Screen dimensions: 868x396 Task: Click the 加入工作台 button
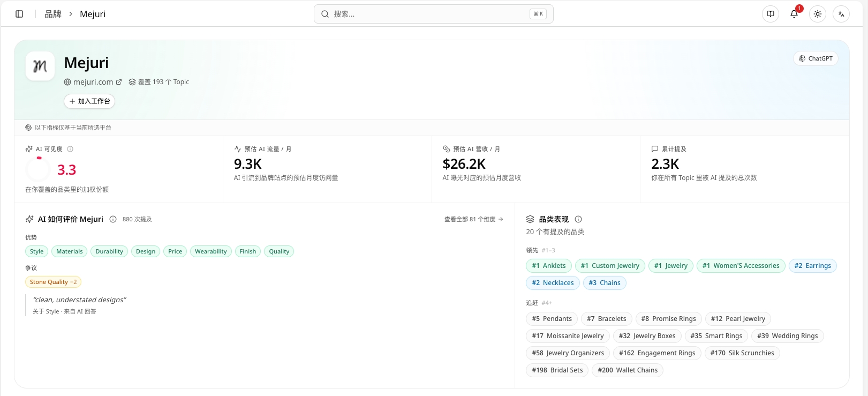89,101
